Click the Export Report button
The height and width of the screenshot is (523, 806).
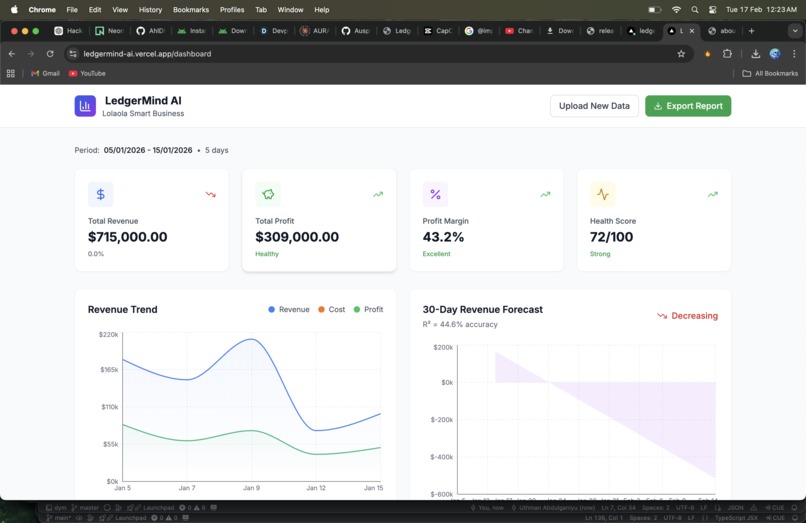pyautogui.click(x=688, y=106)
